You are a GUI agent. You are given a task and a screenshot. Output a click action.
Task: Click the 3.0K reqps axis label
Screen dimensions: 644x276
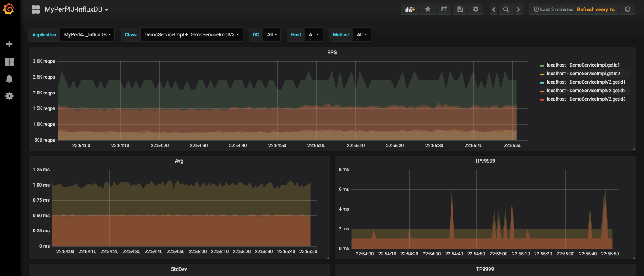44,61
